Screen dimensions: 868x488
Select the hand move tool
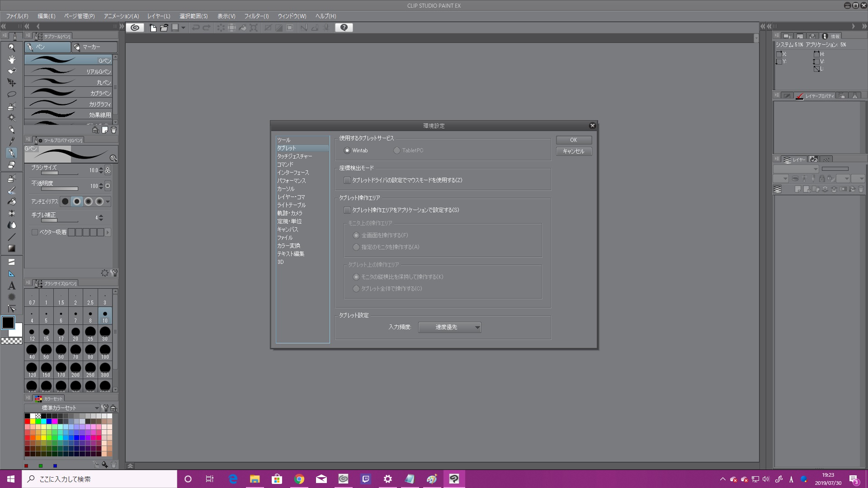[12, 59]
